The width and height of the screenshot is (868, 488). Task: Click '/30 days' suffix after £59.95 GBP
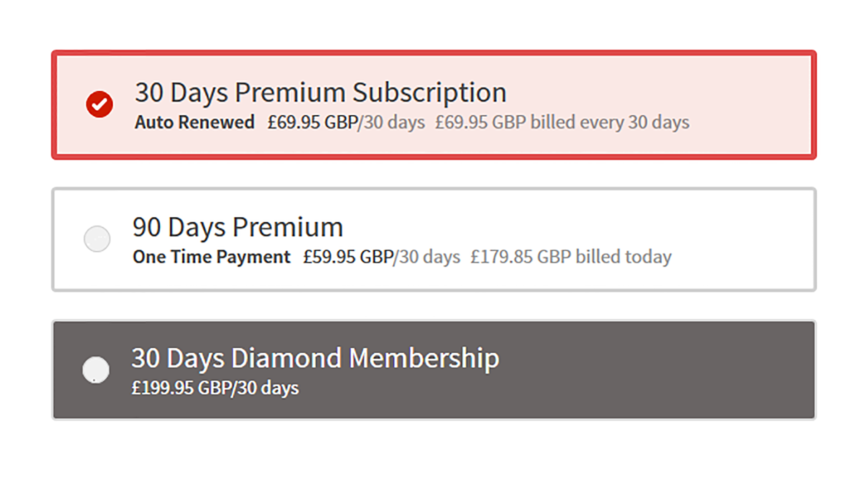(427, 256)
